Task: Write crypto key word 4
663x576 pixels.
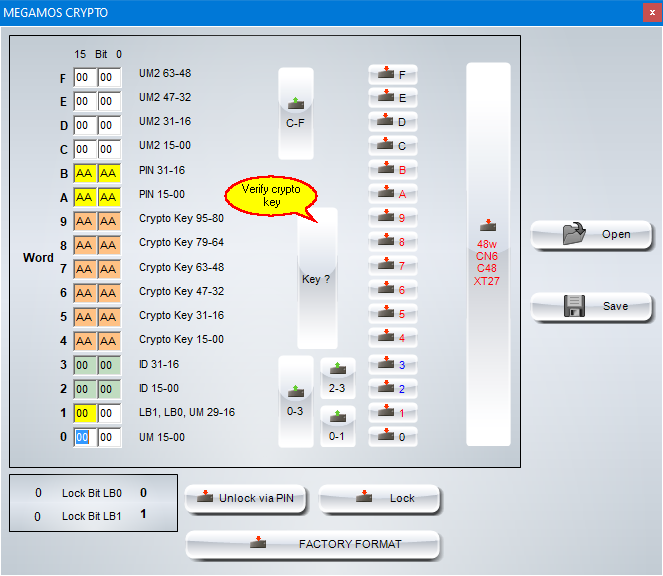Action: 393,338
